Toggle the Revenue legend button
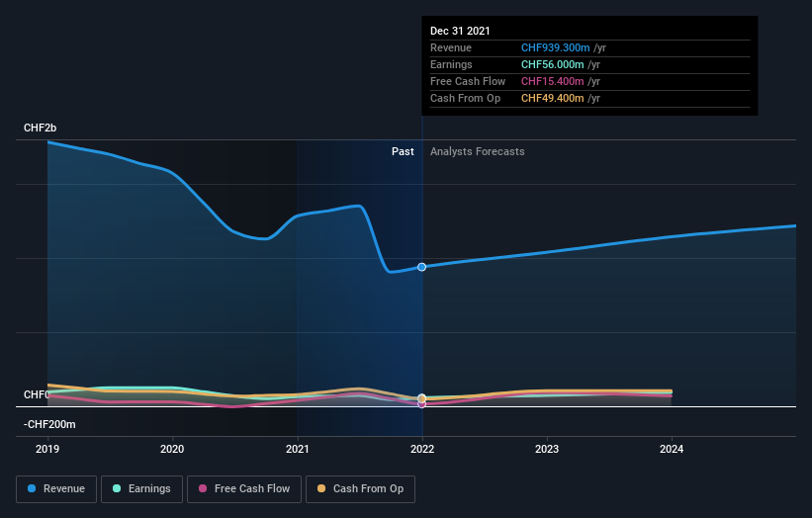Viewport: 812px width, 518px height. point(56,489)
